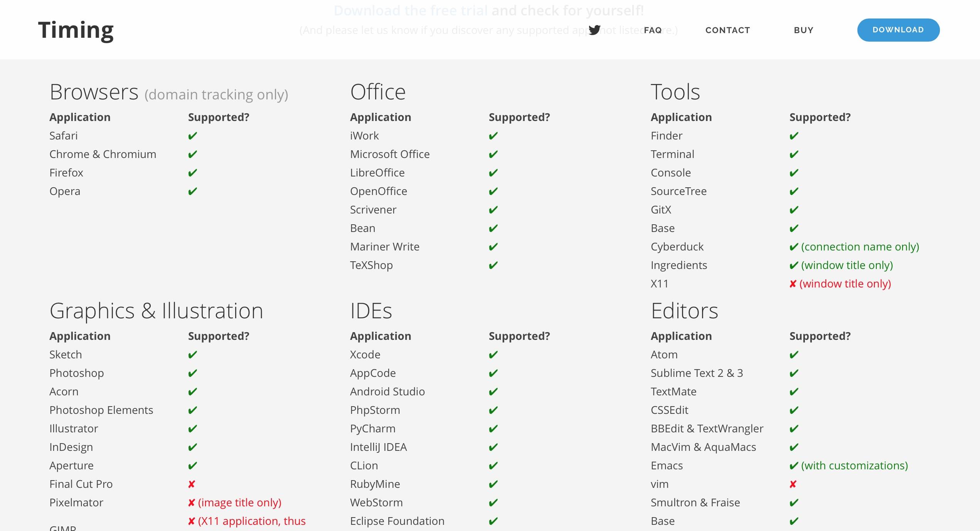Select the Opera entry
Screen dimensions: 980x531
pos(65,191)
